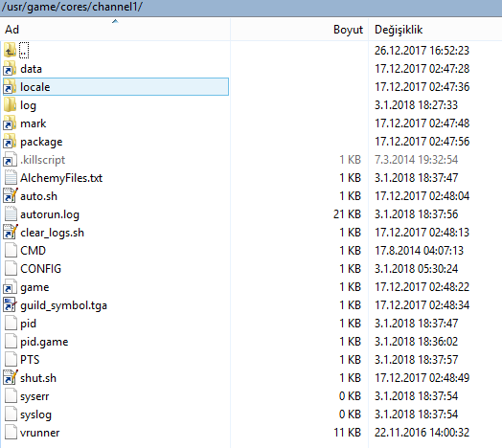
Task: Select the auto.sh file name
Action: click(x=38, y=196)
